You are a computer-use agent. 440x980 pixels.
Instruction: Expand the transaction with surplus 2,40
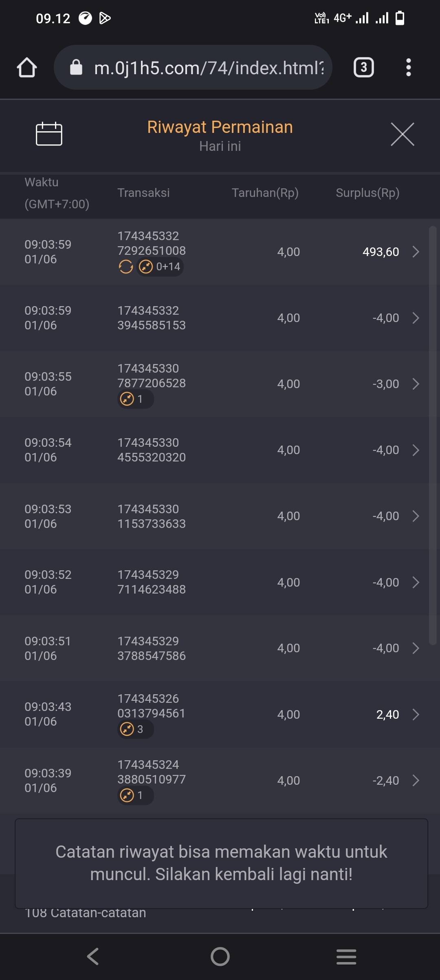point(416,715)
